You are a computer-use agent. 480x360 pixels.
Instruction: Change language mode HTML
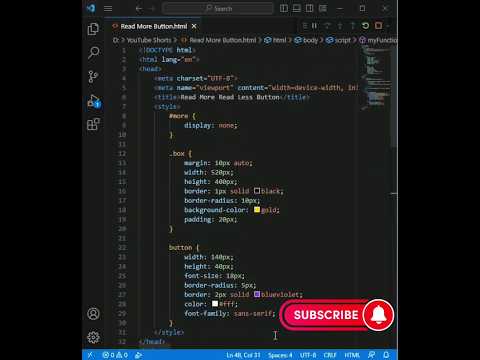[x=352, y=355]
